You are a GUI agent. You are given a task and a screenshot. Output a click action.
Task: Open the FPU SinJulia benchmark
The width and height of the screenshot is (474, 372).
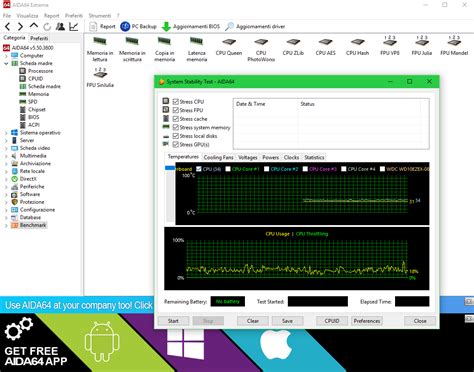click(x=100, y=77)
